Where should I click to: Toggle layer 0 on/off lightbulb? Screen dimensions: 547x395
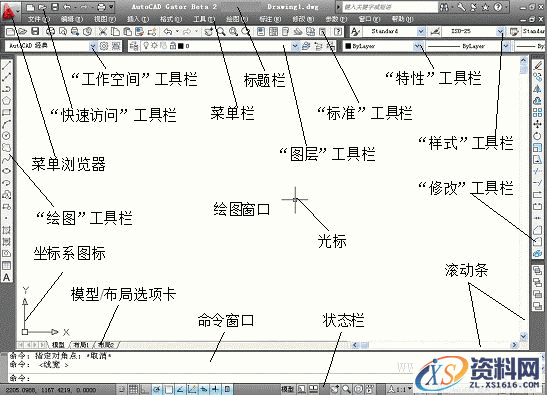[147, 46]
